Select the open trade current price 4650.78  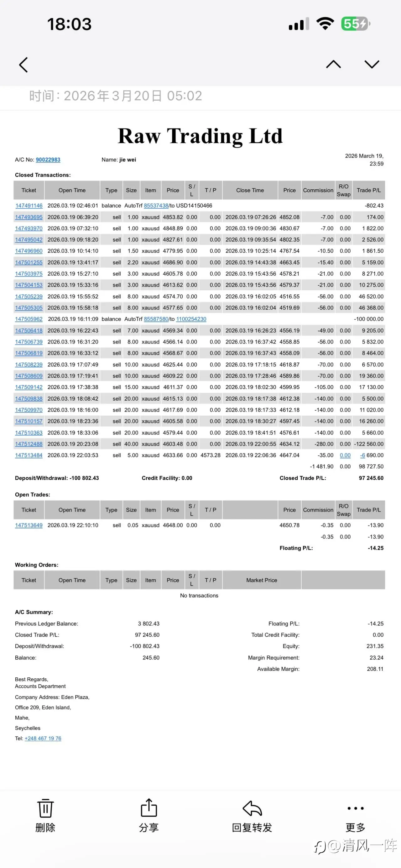tap(289, 525)
